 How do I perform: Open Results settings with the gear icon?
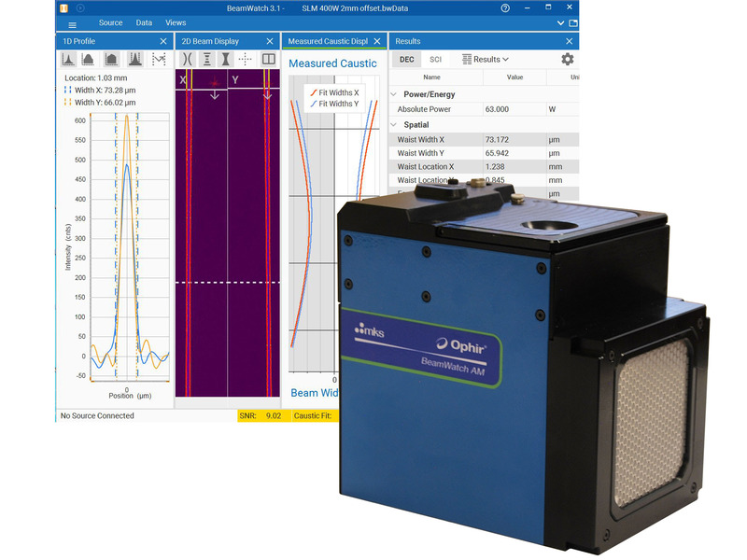567,59
